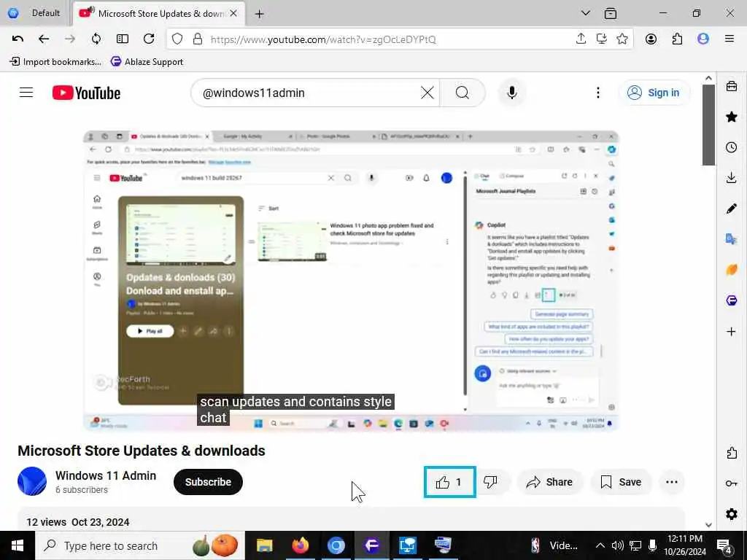
Task: Start voice search with the microphone
Action: (512, 93)
